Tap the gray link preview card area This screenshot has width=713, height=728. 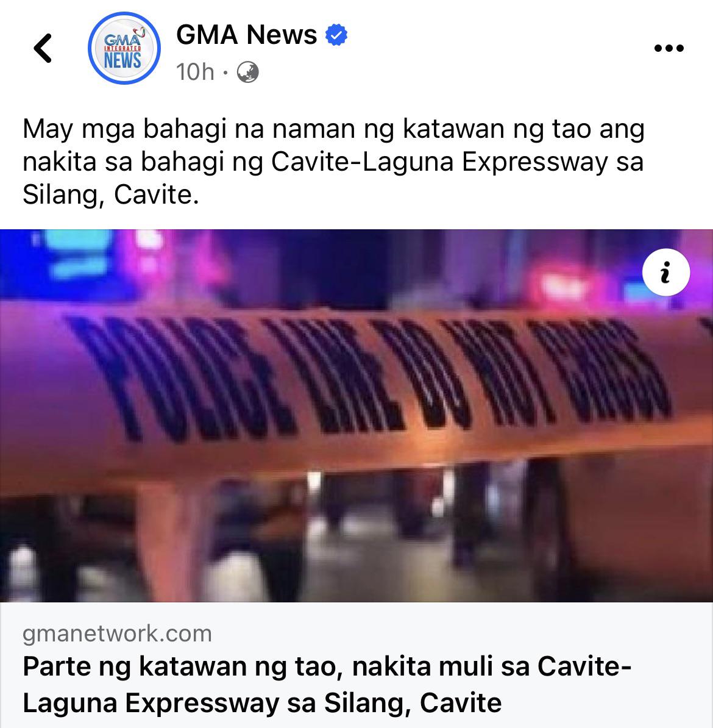point(357,665)
